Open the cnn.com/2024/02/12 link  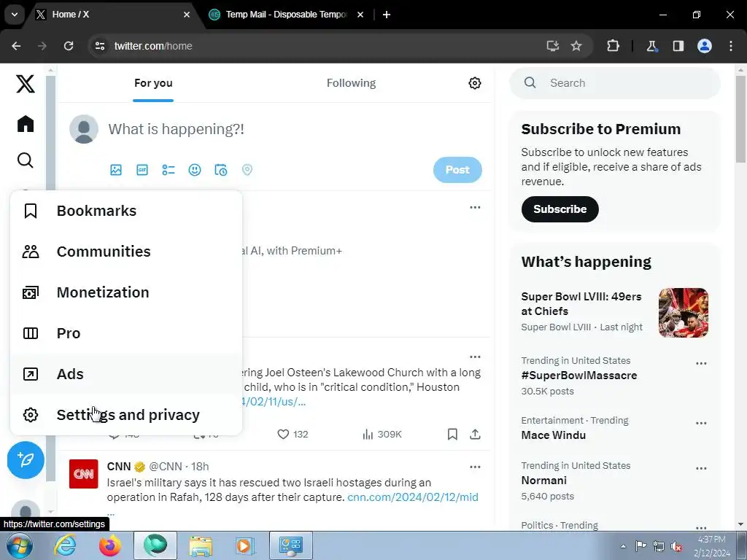pos(413,497)
